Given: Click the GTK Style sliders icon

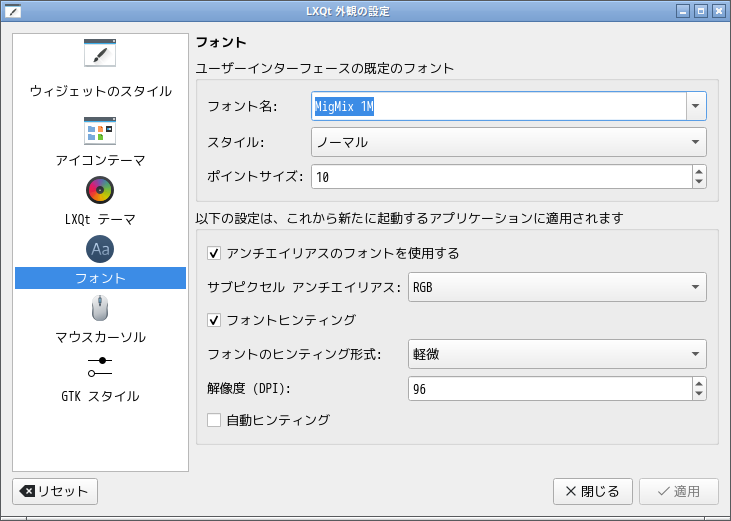Looking at the screenshot, I should tap(100, 366).
